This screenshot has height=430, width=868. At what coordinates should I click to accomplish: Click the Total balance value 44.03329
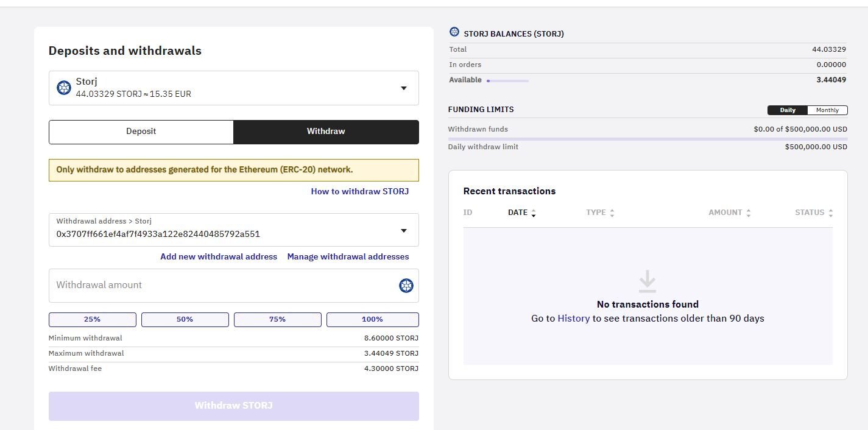point(829,49)
